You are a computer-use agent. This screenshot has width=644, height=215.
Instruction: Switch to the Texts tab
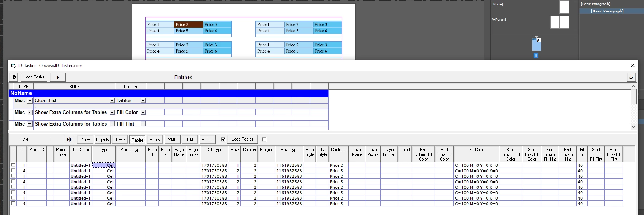120,139
